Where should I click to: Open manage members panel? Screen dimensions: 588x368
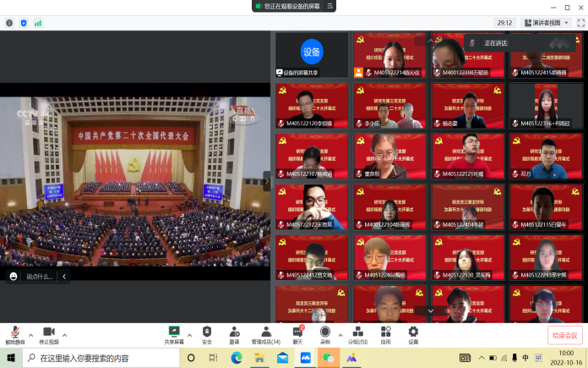click(266, 332)
